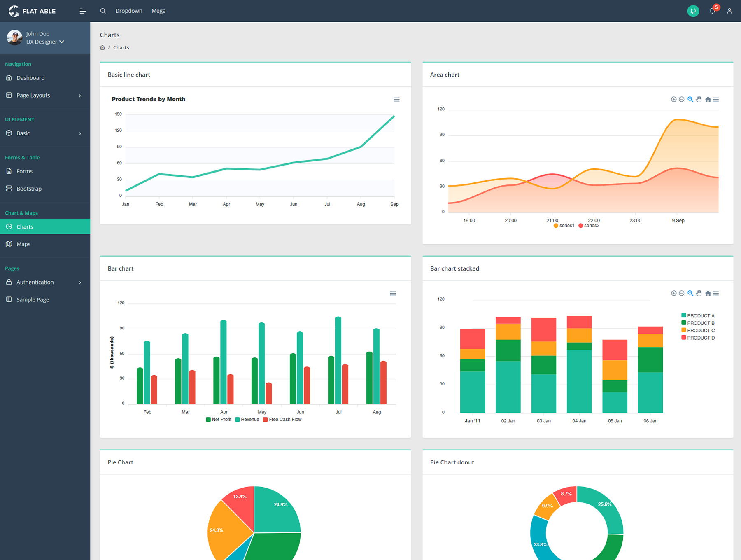Click zoom in icon on Area chart
Viewport: 741px width, 560px height.
point(673,99)
